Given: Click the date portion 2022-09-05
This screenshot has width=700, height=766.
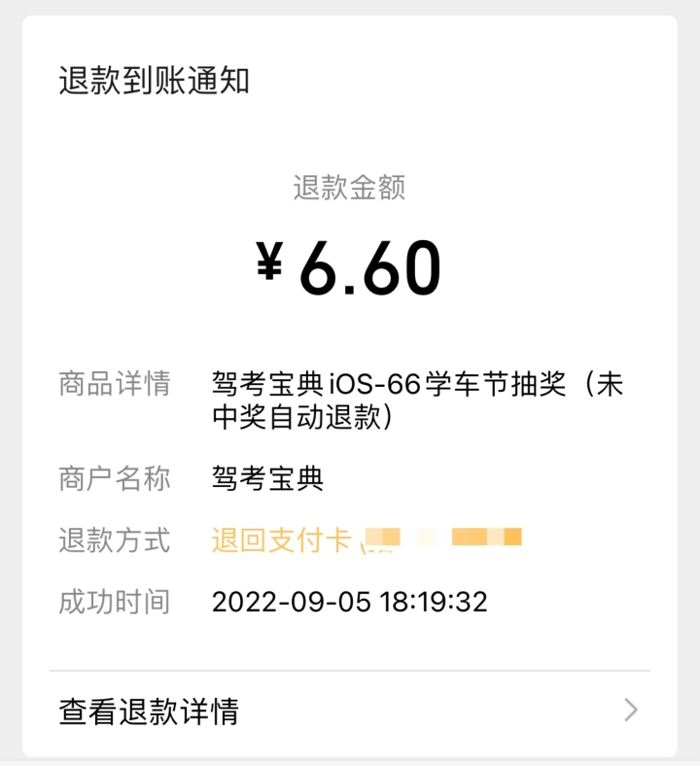Looking at the screenshot, I should pyautogui.click(x=291, y=602).
